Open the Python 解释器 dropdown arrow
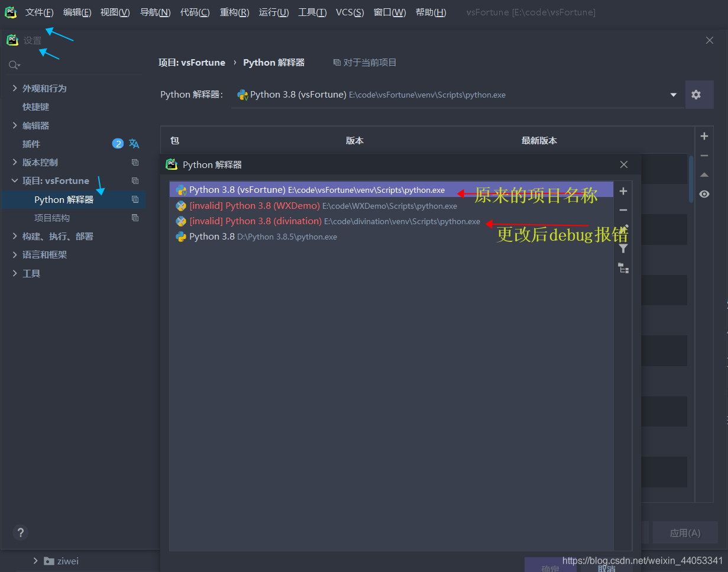The height and width of the screenshot is (572, 728). (673, 95)
